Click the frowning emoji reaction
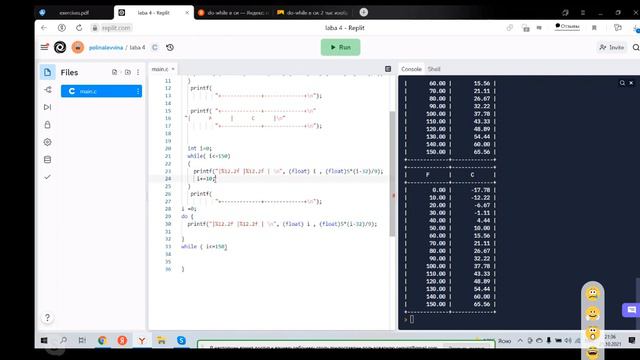The height and width of the screenshot is (360, 640). tap(593, 293)
